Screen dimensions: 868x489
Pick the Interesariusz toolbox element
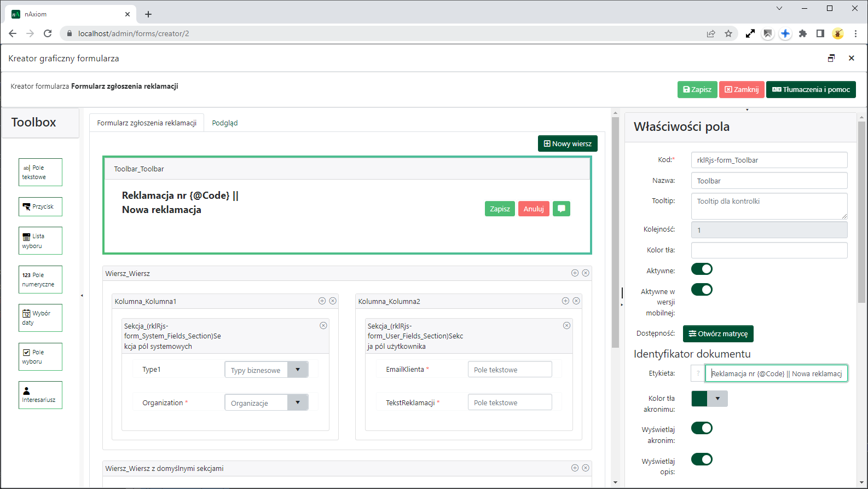[40, 395]
